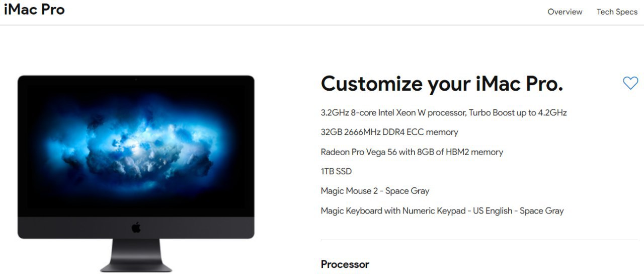Click the Processor section heading
The height and width of the screenshot is (274, 644).
click(x=345, y=264)
